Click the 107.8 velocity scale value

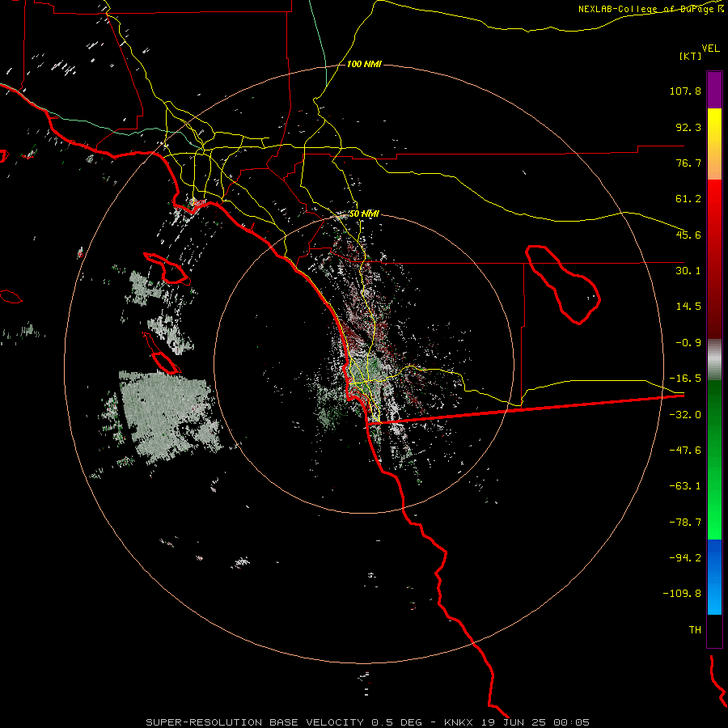point(685,91)
